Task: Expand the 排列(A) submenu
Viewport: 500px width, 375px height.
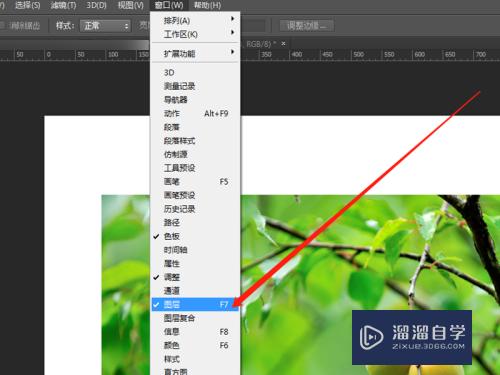Action: click(x=195, y=20)
